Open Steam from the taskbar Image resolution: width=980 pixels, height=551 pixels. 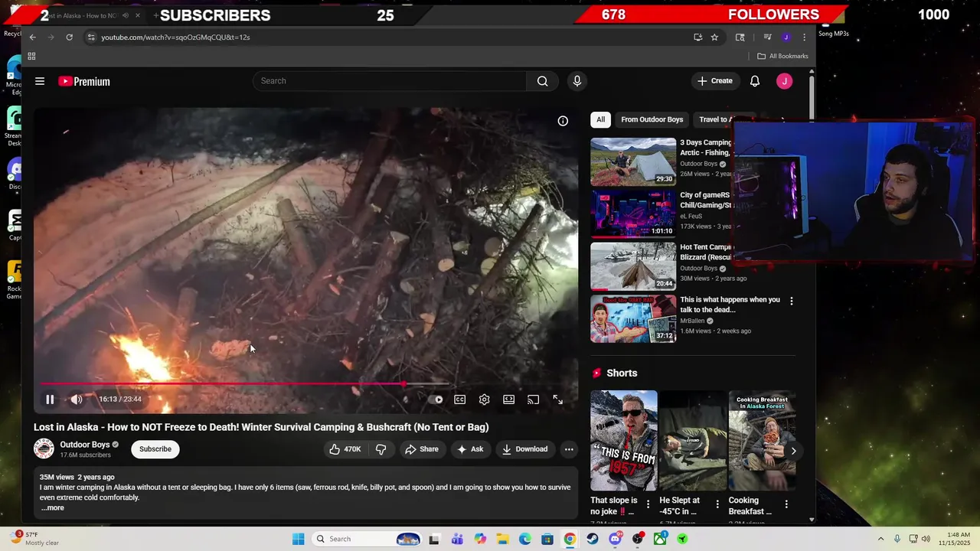tap(593, 539)
